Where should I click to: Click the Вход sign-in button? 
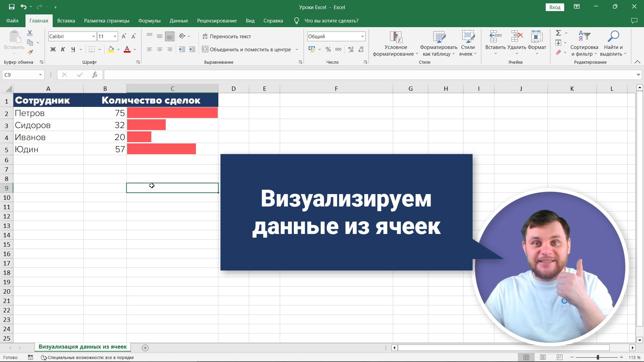[x=555, y=7]
